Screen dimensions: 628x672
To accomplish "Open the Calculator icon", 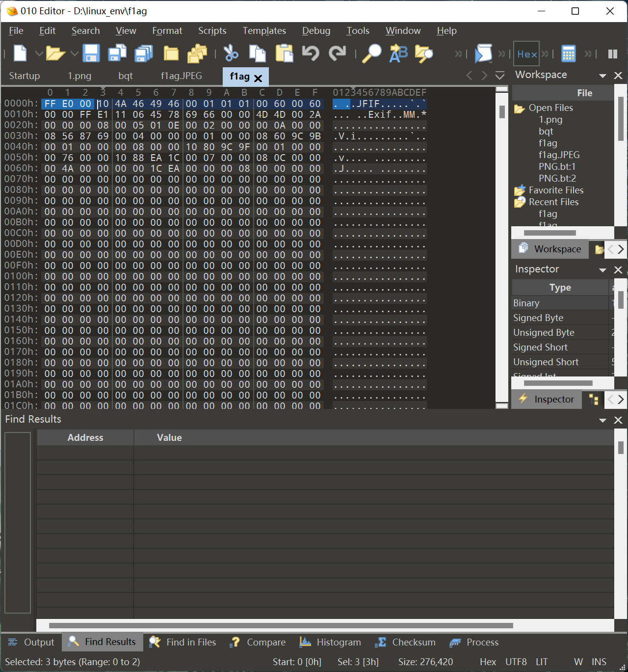I will [x=568, y=53].
